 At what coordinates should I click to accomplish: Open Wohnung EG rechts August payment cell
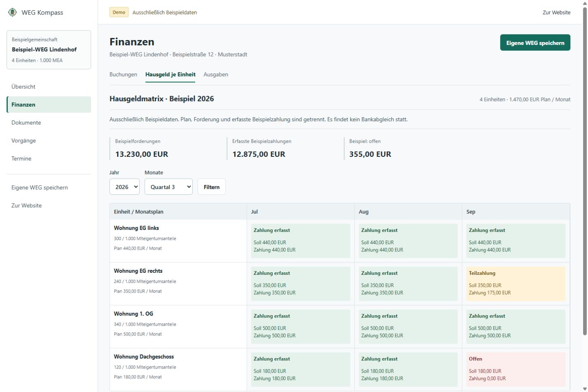pyautogui.click(x=408, y=284)
